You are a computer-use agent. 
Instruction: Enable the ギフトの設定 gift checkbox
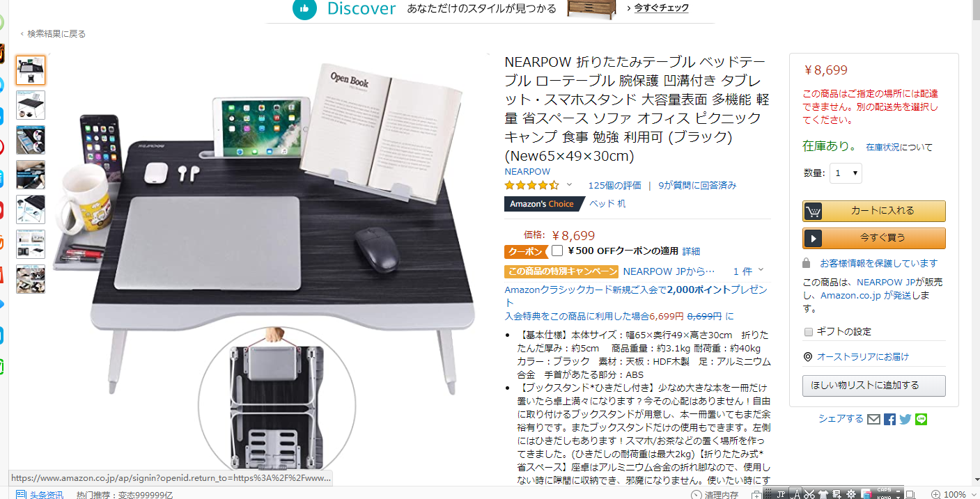pyautogui.click(x=809, y=331)
